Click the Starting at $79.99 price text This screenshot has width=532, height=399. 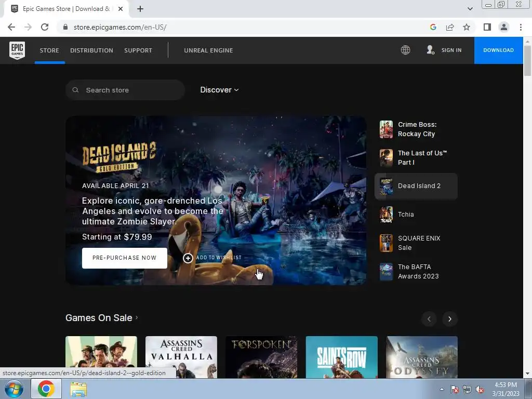point(117,237)
